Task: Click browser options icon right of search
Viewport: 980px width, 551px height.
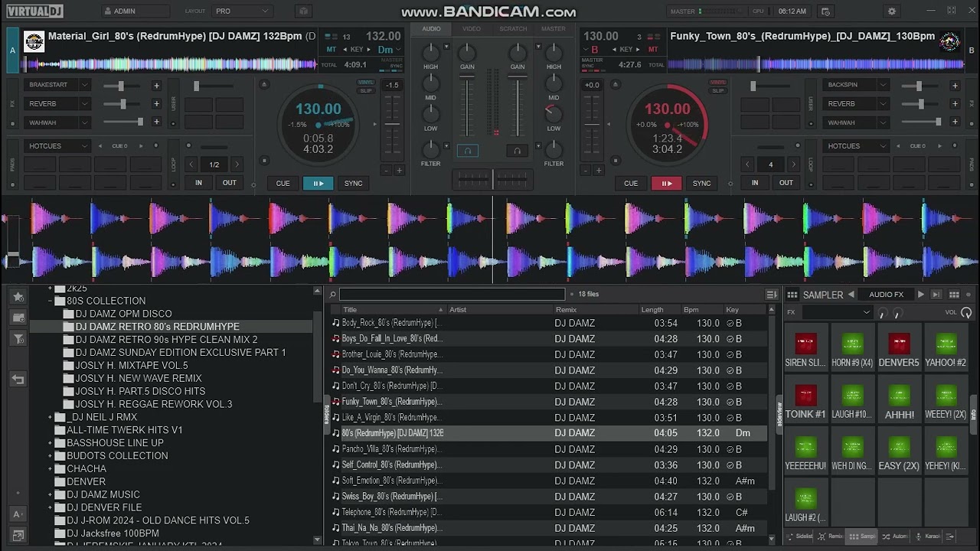Action: (x=771, y=295)
